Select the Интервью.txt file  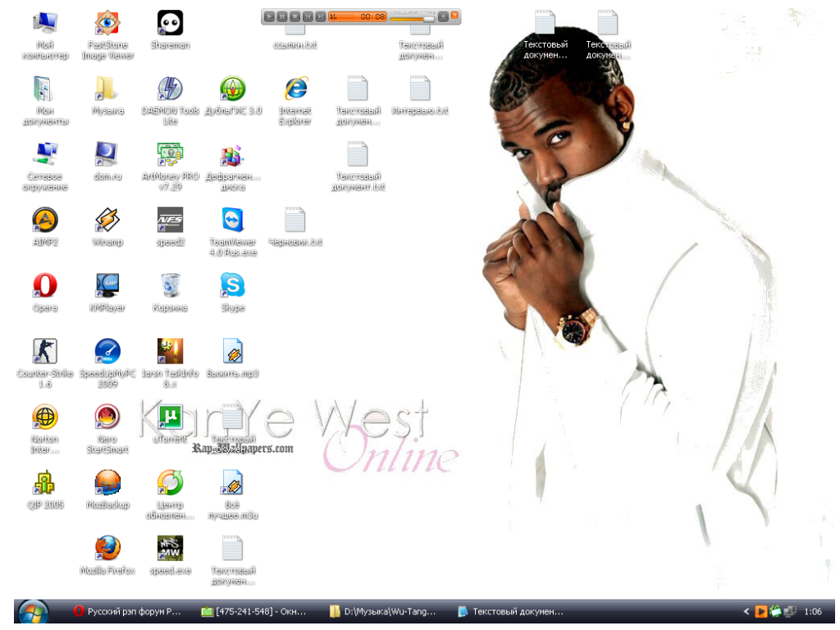click(421, 95)
